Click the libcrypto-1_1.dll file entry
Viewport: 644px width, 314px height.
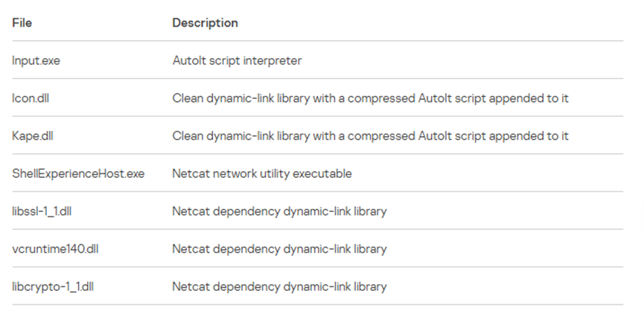(x=51, y=286)
